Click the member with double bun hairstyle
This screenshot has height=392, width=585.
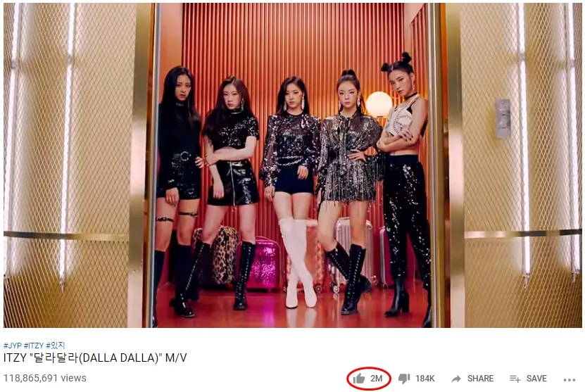click(x=404, y=184)
